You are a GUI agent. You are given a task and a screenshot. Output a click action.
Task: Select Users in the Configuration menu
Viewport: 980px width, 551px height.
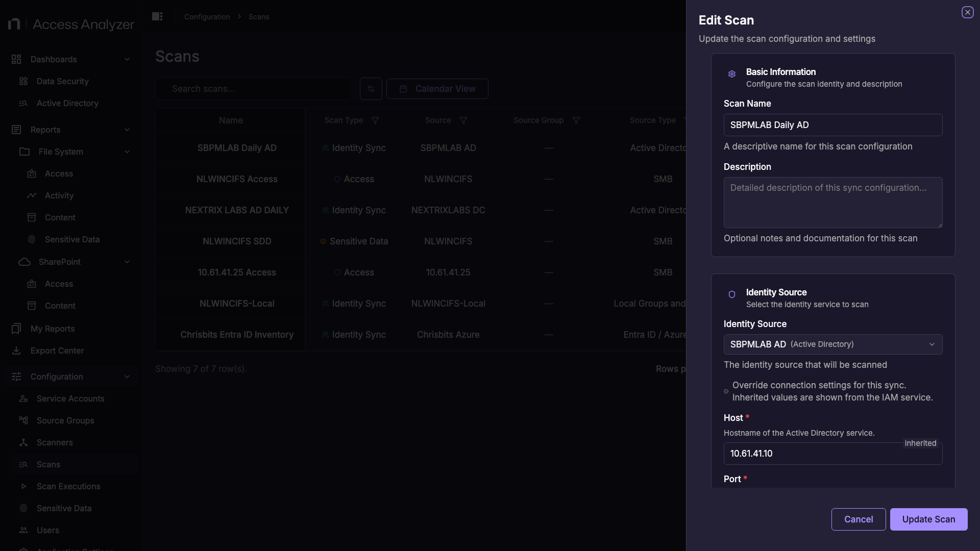pyautogui.click(x=47, y=530)
